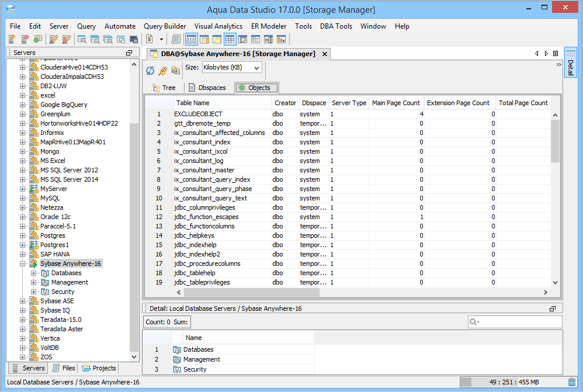Click the register server toolbar icon
The image size is (583, 392).
pos(12,39)
